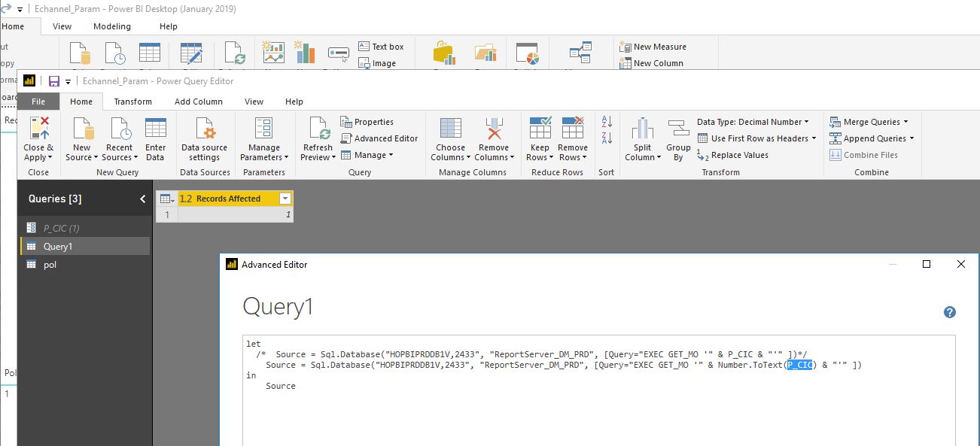Image resolution: width=980 pixels, height=446 pixels.
Task: Open View tab in Power BI Desktop
Action: click(62, 26)
